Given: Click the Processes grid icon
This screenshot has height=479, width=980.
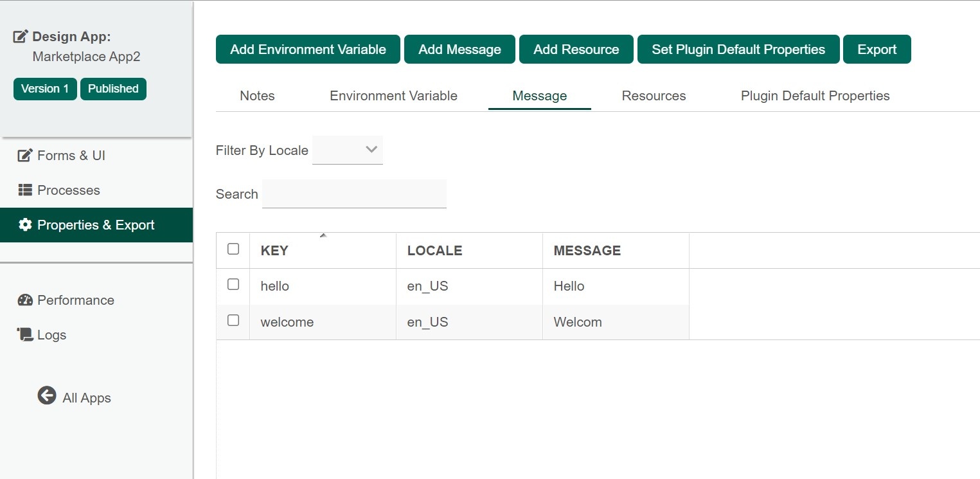Looking at the screenshot, I should [x=25, y=190].
